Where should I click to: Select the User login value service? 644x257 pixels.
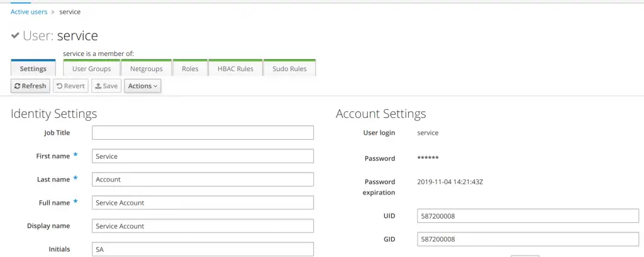click(x=428, y=133)
